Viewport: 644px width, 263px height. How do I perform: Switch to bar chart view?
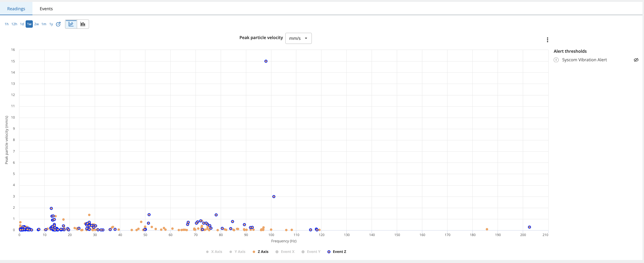point(83,24)
